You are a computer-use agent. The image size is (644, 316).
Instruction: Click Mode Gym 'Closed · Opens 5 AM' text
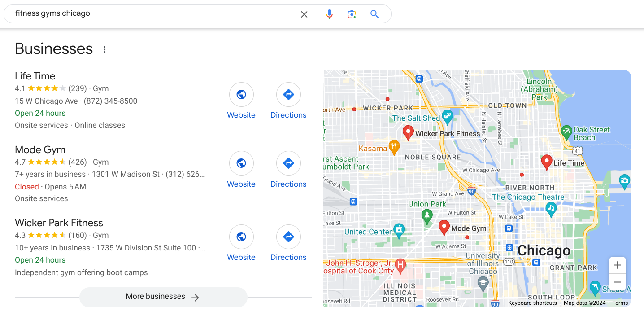click(x=50, y=187)
